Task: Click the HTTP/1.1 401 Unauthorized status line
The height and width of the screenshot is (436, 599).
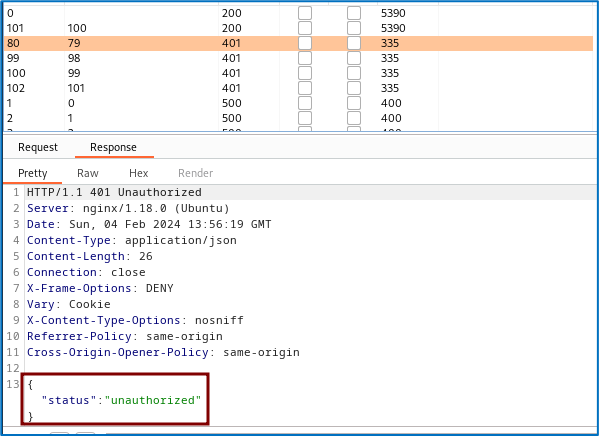Action: pos(114,192)
